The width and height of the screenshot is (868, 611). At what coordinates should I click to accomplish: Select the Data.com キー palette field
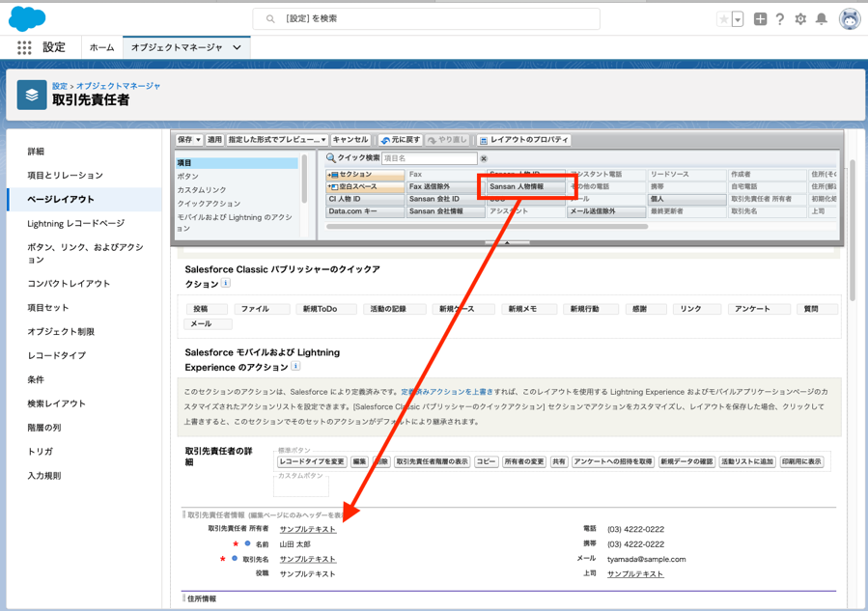coord(365,211)
